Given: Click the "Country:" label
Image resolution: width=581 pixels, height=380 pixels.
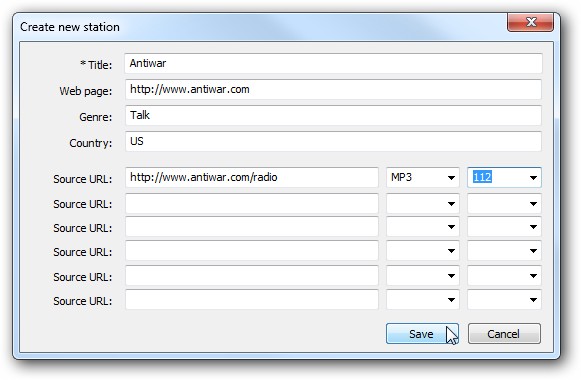Looking at the screenshot, I should (x=90, y=143).
